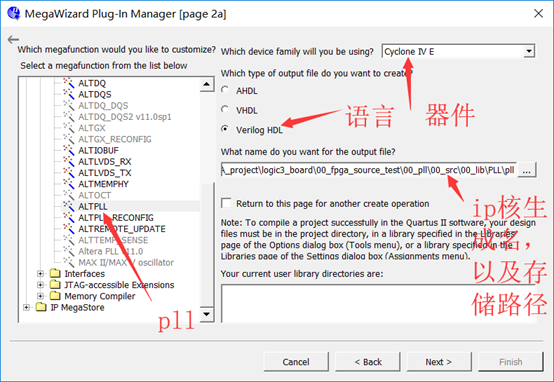Close the MegaWizard dialog
The height and width of the screenshot is (382, 554).
click(538, 13)
